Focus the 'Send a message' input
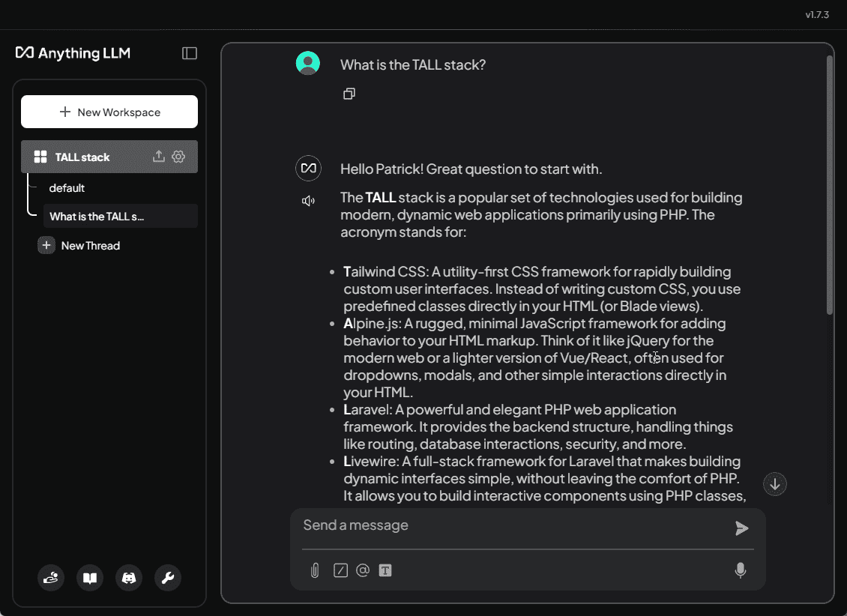The image size is (847, 616). tap(513, 525)
